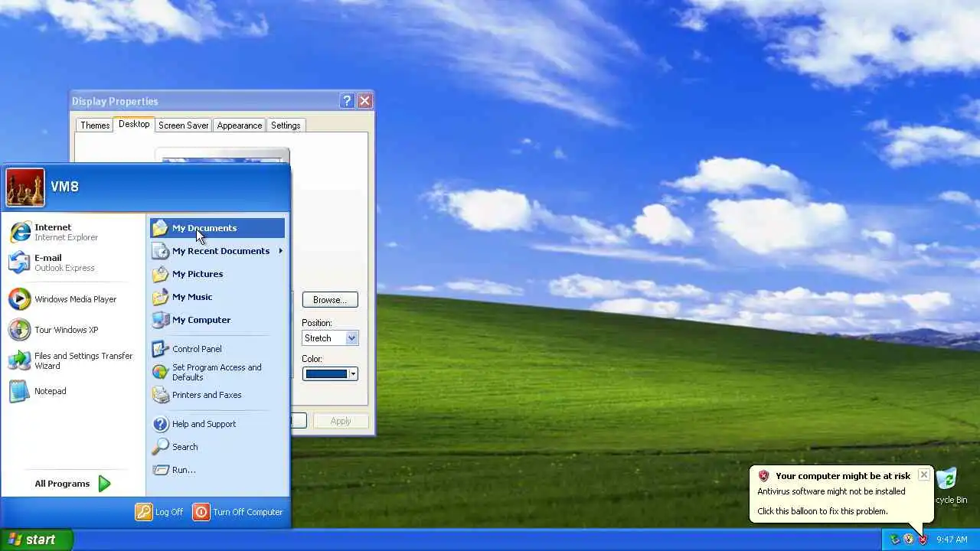Click the help question mark in Display Properties
Image resolution: width=980 pixels, height=551 pixels.
click(347, 101)
